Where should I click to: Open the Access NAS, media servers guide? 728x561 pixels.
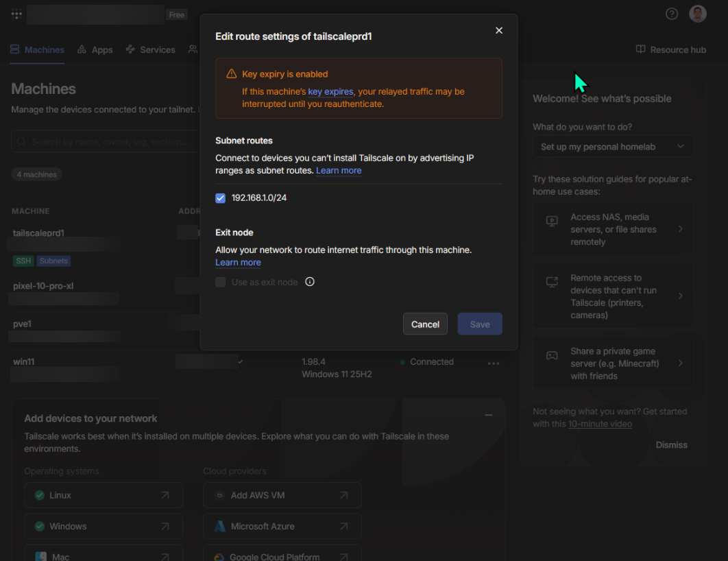pos(613,230)
